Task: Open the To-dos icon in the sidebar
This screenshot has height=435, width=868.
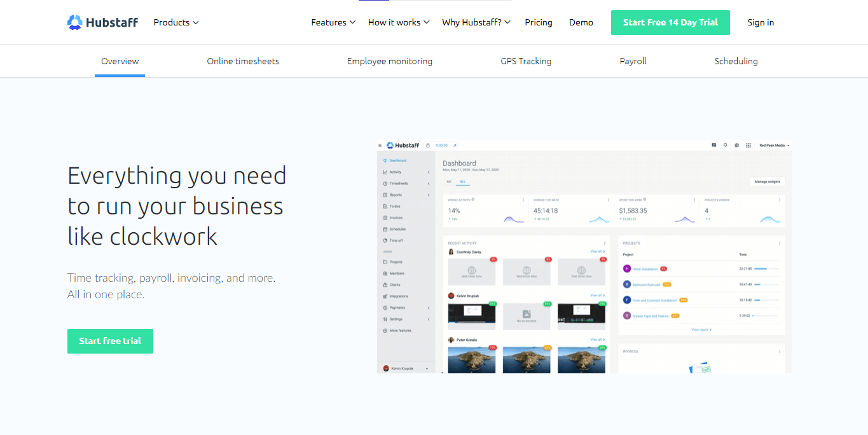Action: [385, 206]
